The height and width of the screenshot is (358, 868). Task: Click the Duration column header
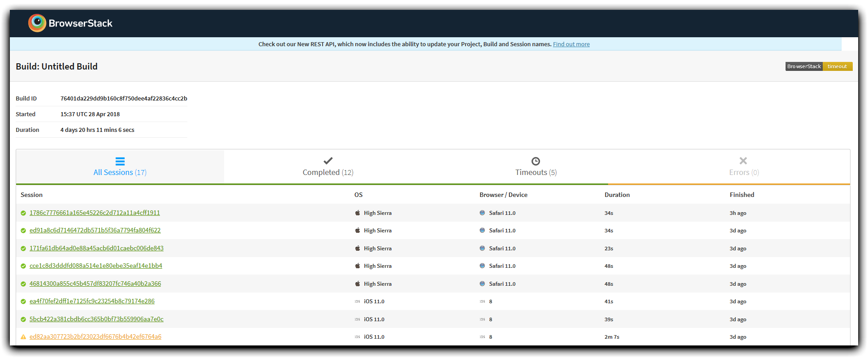617,195
